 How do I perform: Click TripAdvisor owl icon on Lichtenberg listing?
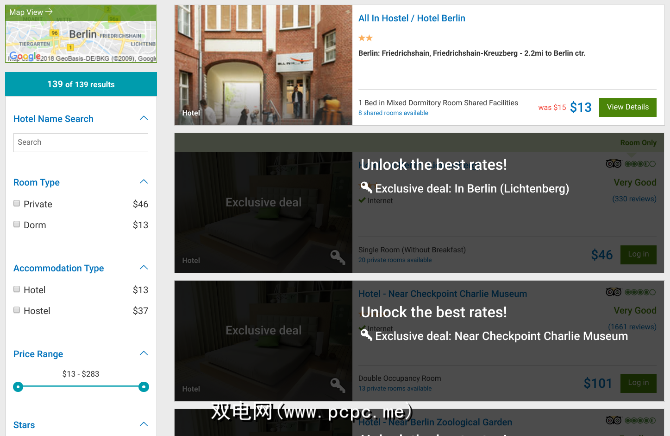[x=614, y=164]
